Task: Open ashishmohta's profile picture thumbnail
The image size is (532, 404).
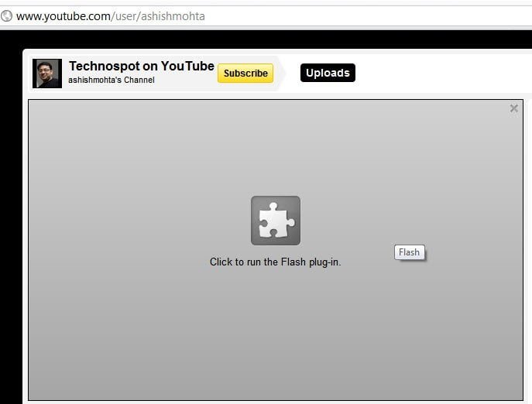Action: [47, 74]
